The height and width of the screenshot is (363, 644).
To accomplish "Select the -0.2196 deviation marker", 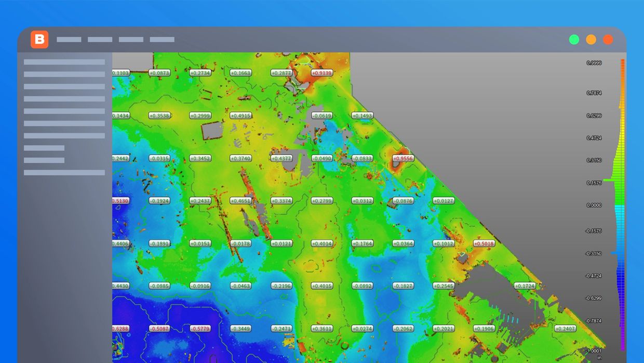I will (281, 286).
